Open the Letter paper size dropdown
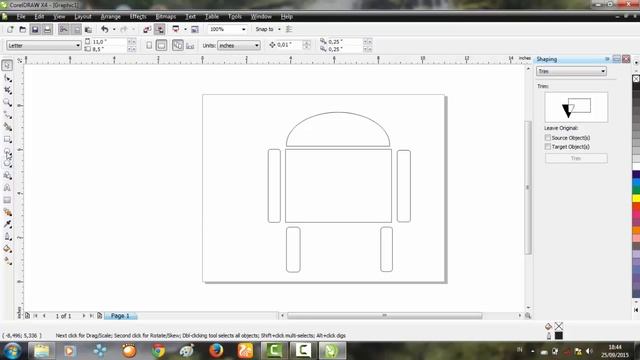Viewport: 640px width, 360px height. pyautogui.click(x=44, y=45)
